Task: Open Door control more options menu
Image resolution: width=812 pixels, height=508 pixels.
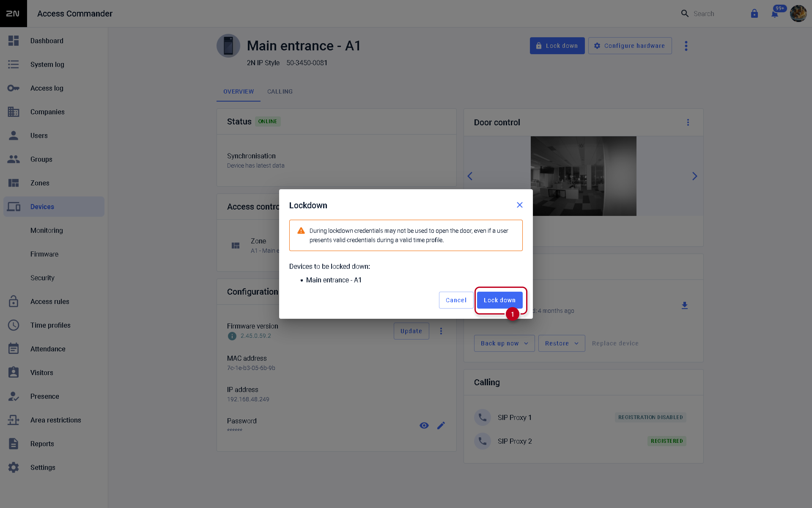Action: click(688, 122)
